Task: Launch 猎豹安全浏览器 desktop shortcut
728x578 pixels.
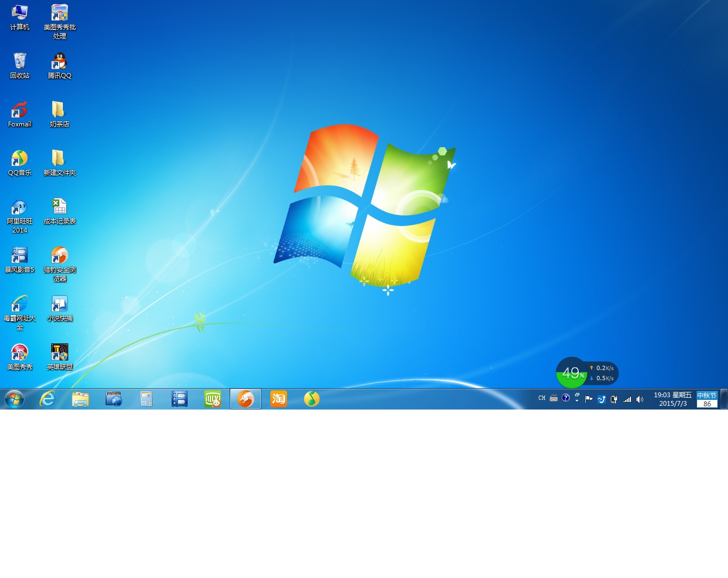Action: coord(60,264)
